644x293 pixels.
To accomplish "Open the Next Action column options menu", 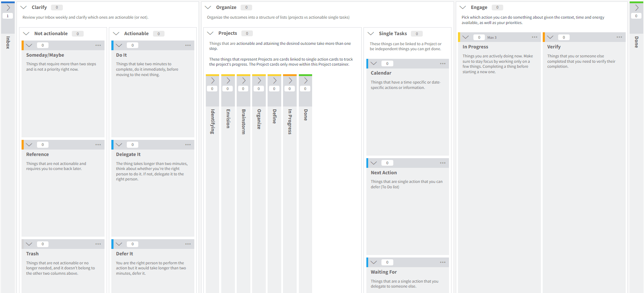I will point(443,163).
